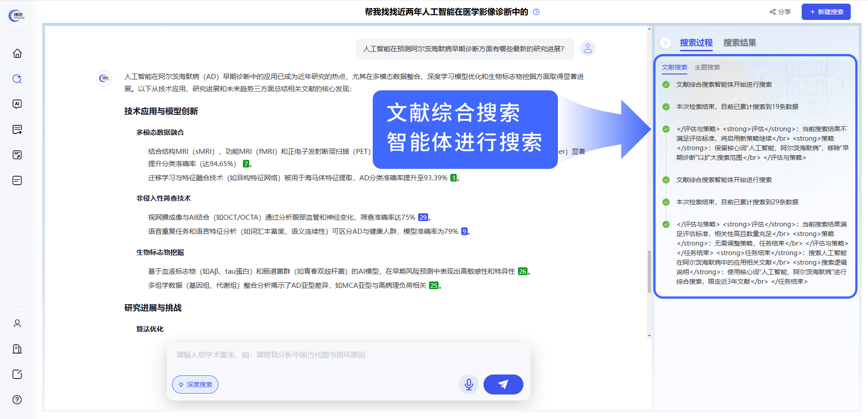This screenshot has width=868, height=419.
Task: Open the AI feature icon in the sidebar
Action: pos(17,104)
